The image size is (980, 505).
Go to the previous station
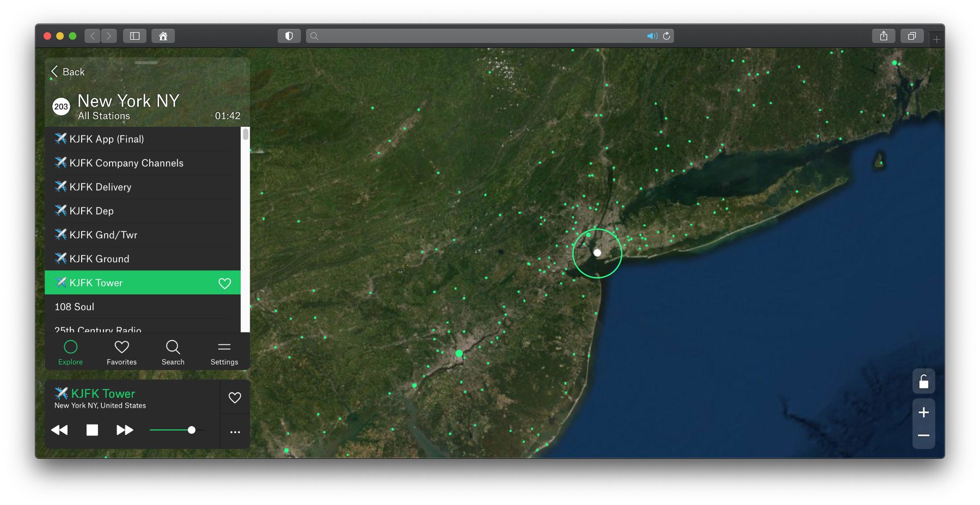tap(59, 430)
